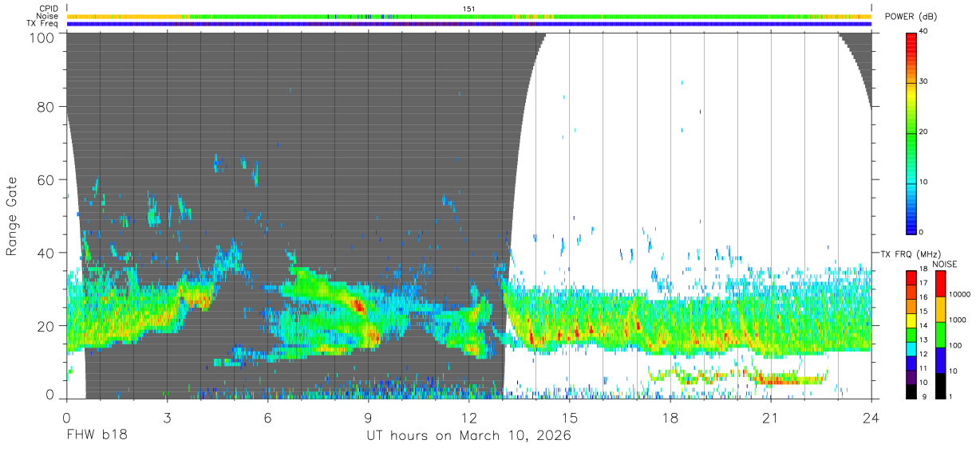This screenshot has height=452, width=980.
Task: Click the y-axis tick label '60'
Action: pos(46,180)
